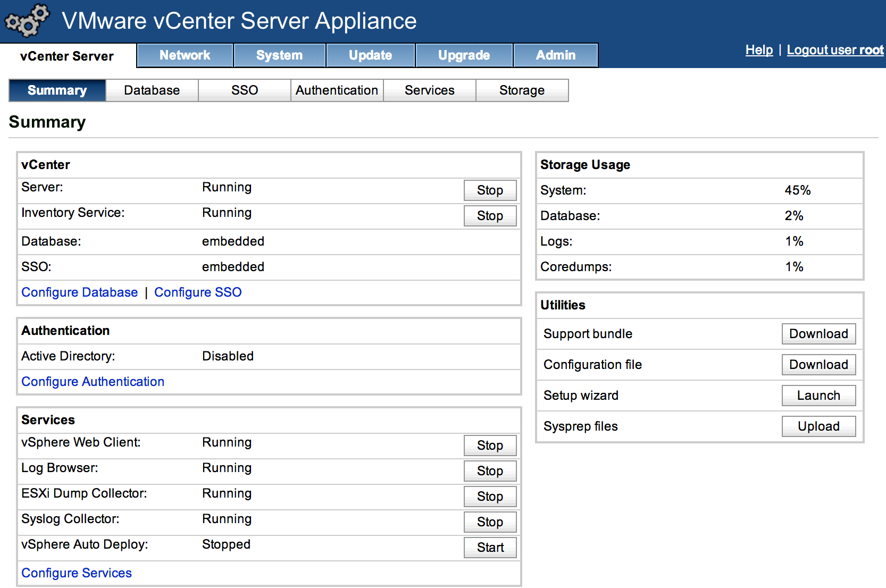886x588 pixels.
Task: Click the gears logo icon in header
Action: (27, 21)
